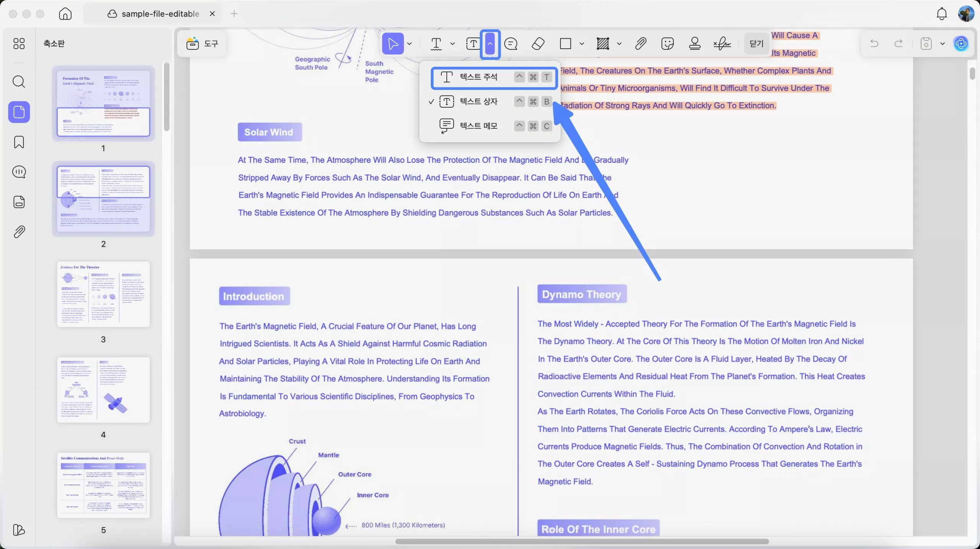Open the 도구 tools menu
This screenshot has width=980, height=549.
tap(202, 44)
